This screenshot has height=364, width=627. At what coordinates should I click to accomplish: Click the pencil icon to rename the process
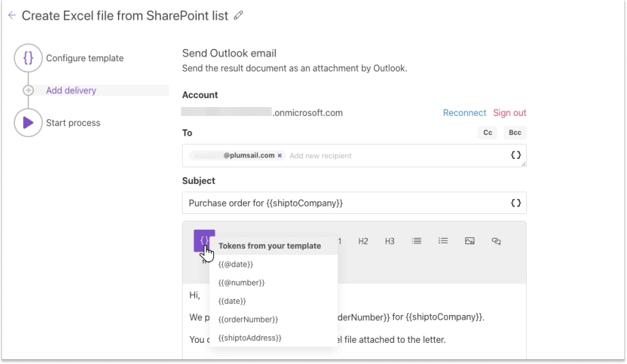tap(239, 16)
